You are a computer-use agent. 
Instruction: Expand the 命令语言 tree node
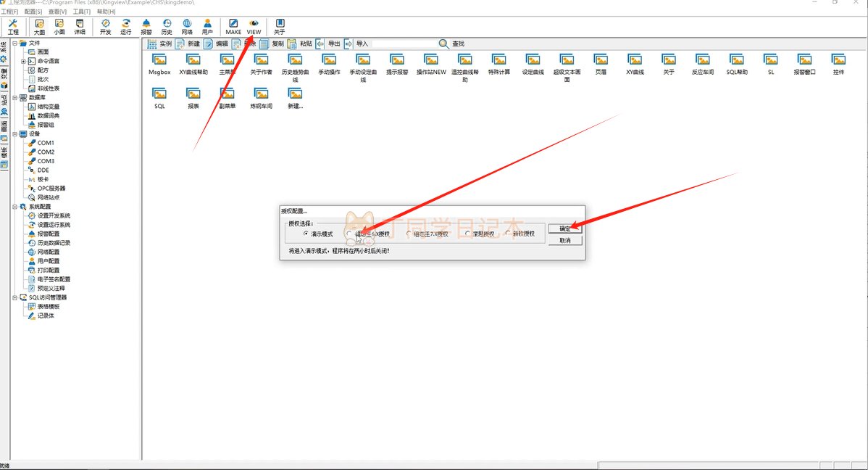(x=23, y=61)
